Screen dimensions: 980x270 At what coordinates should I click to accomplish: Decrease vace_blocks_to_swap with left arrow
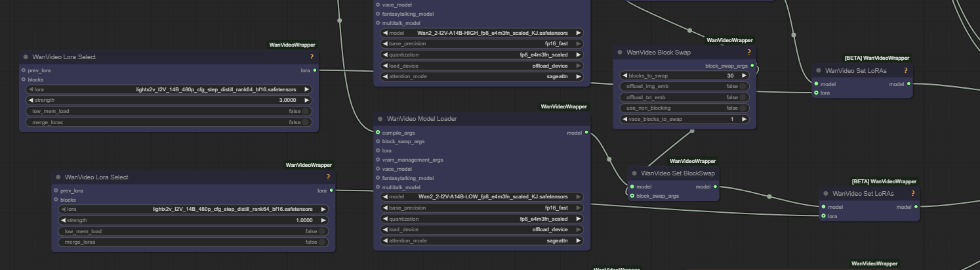(625, 119)
